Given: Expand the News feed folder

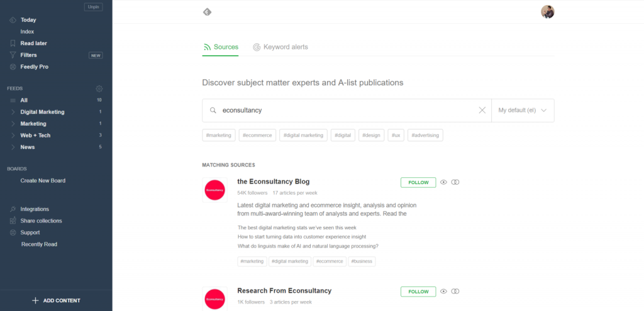Looking at the screenshot, I should (x=13, y=147).
